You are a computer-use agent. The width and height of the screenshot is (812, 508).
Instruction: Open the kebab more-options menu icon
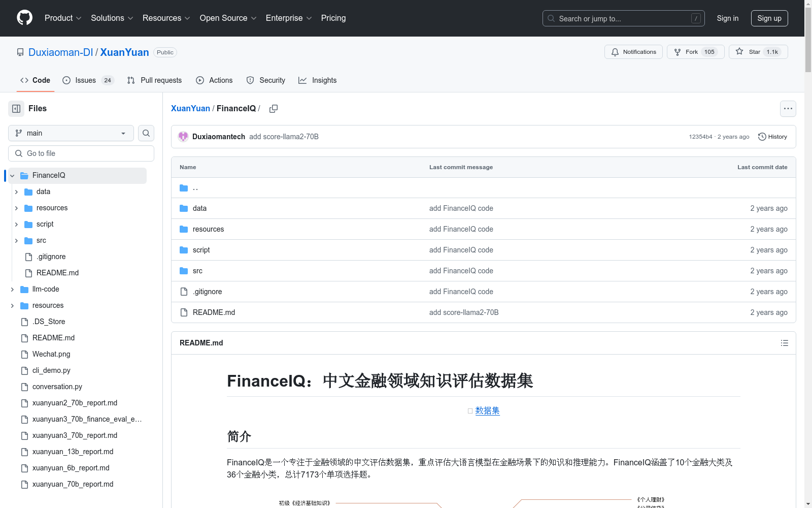click(788, 108)
